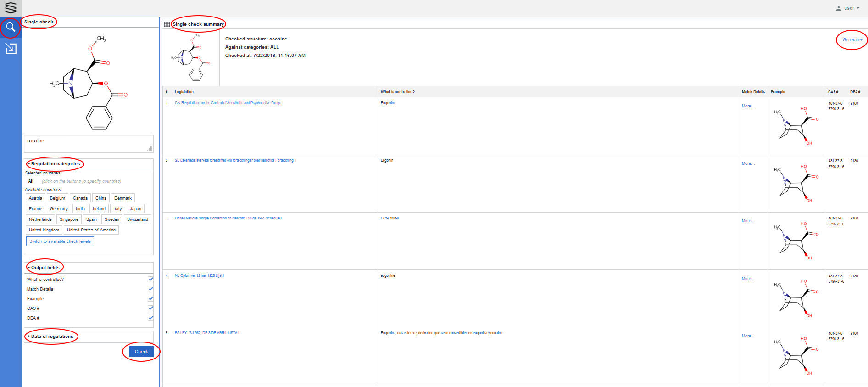Open the Generate dropdown

pyautogui.click(x=852, y=40)
